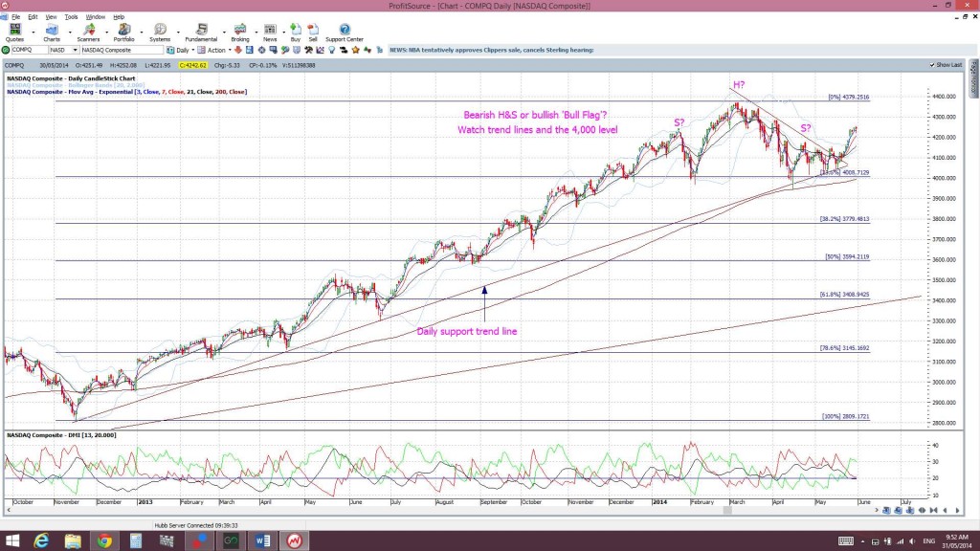The image size is (980, 551).
Task: Open the Action dropdown menu
Action: 230,50
